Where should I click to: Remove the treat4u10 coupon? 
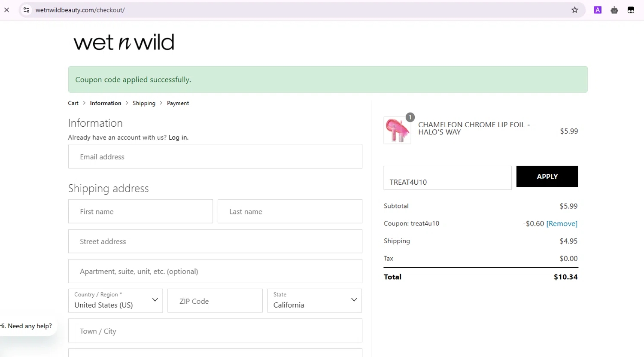point(562,223)
